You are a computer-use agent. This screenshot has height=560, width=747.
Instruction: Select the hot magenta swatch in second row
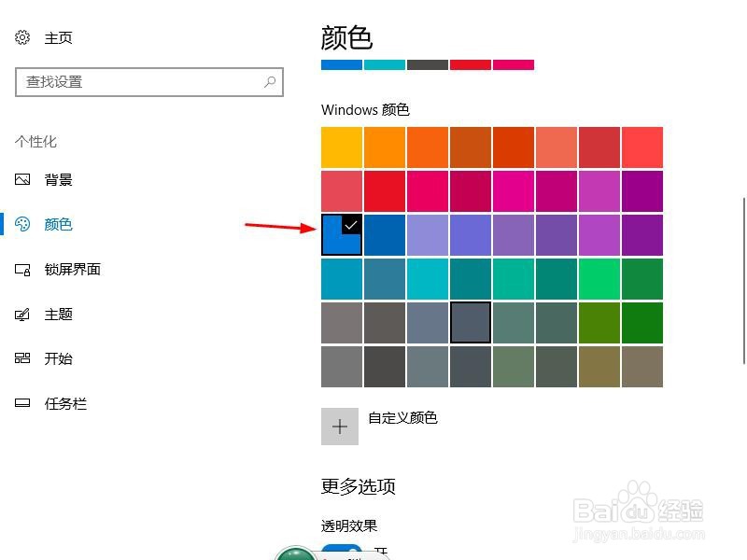click(x=513, y=191)
